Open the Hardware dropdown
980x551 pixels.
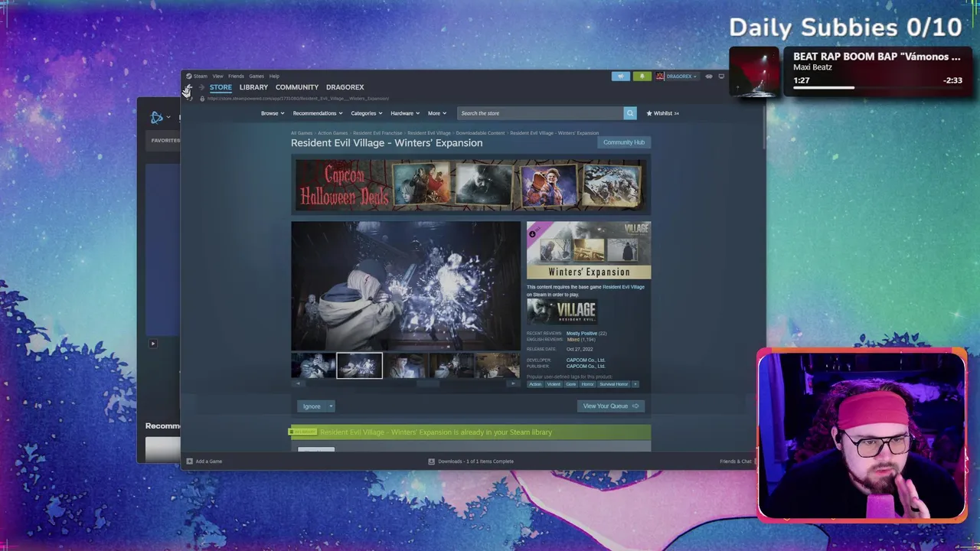405,113
